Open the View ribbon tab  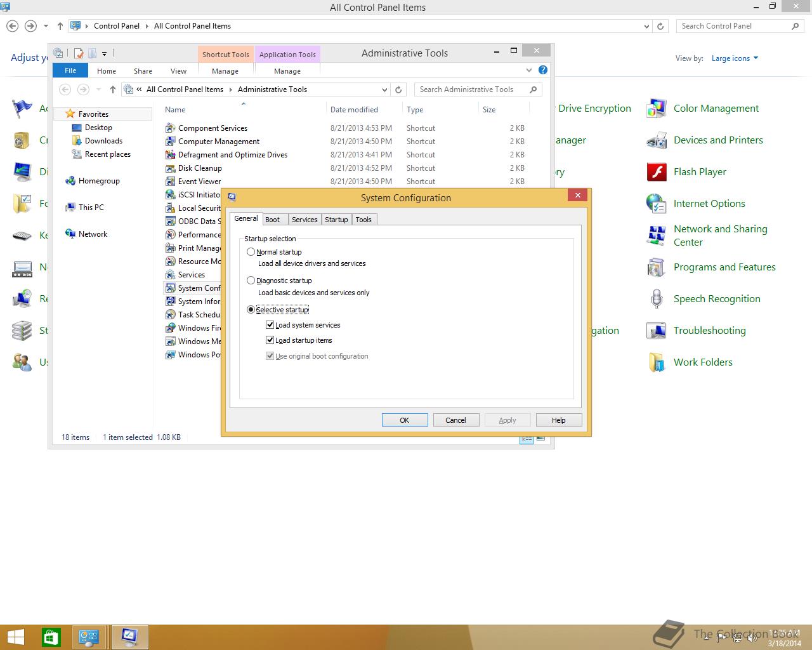(178, 71)
